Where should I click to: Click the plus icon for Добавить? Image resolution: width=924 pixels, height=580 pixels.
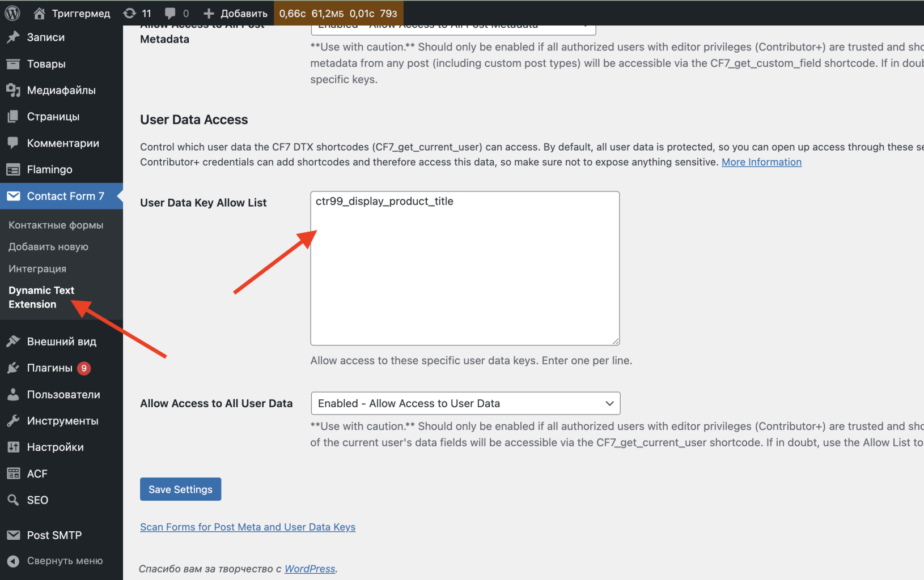tap(209, 13)
